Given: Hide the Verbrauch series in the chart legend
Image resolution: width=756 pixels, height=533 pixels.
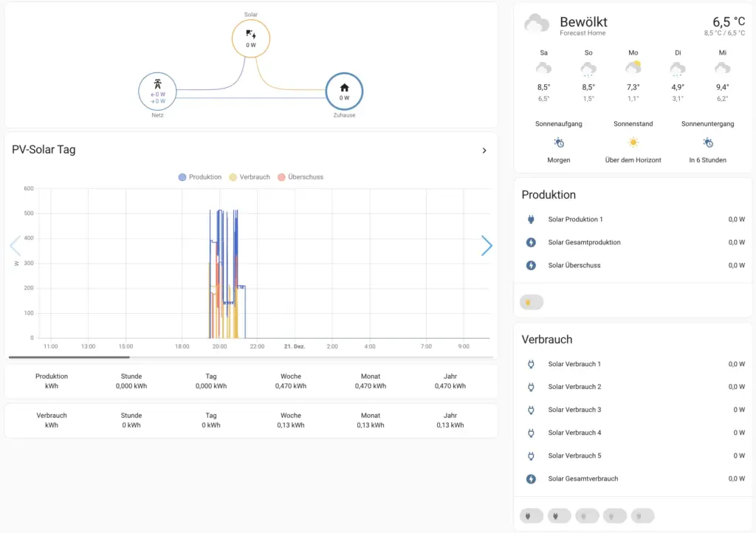Looking at the screenshot, I should (250, 177).
